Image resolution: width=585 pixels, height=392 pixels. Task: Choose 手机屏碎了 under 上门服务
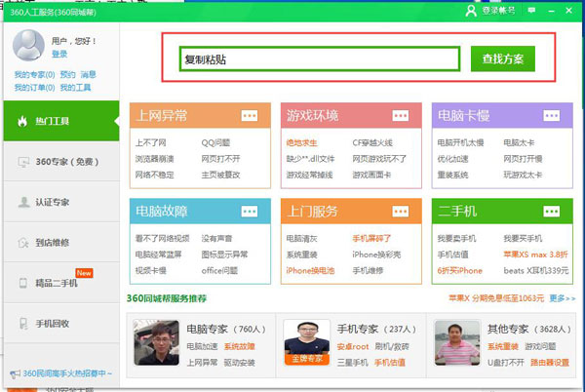[x=371, y=239]
